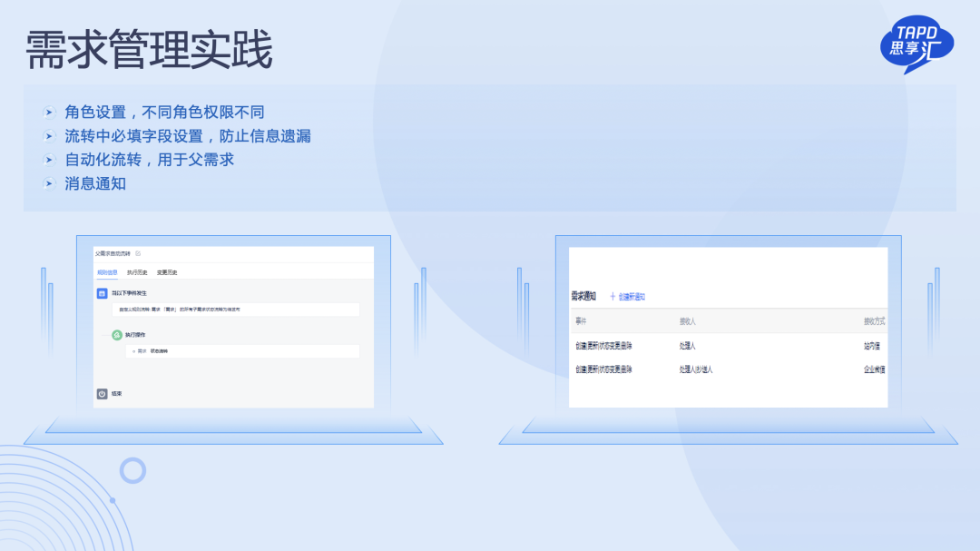
Task: Click the 需求通知 heading
Action: click(x=583, y=297)
